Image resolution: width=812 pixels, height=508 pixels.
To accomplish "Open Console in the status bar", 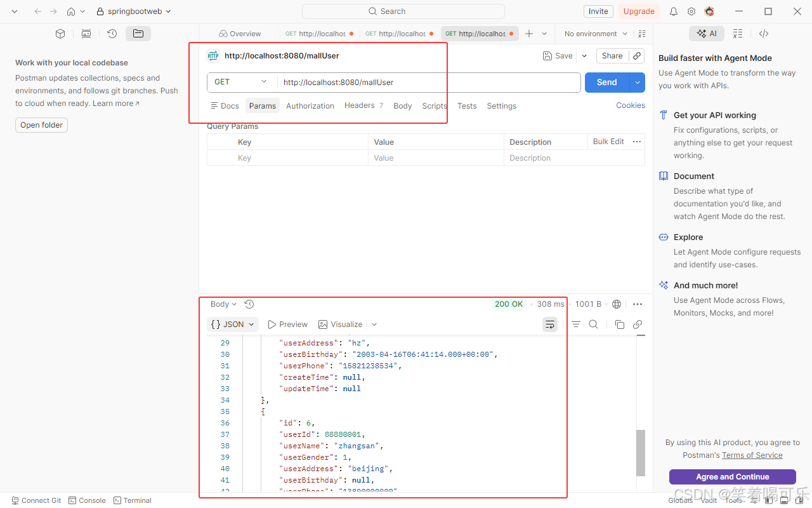I will 87,500.
